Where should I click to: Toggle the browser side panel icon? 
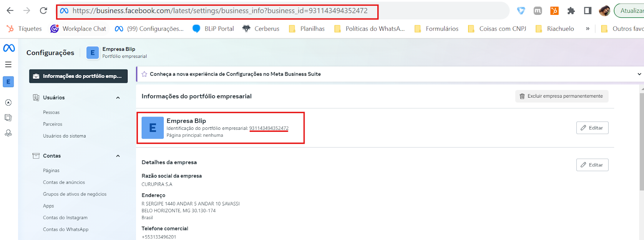588,11
